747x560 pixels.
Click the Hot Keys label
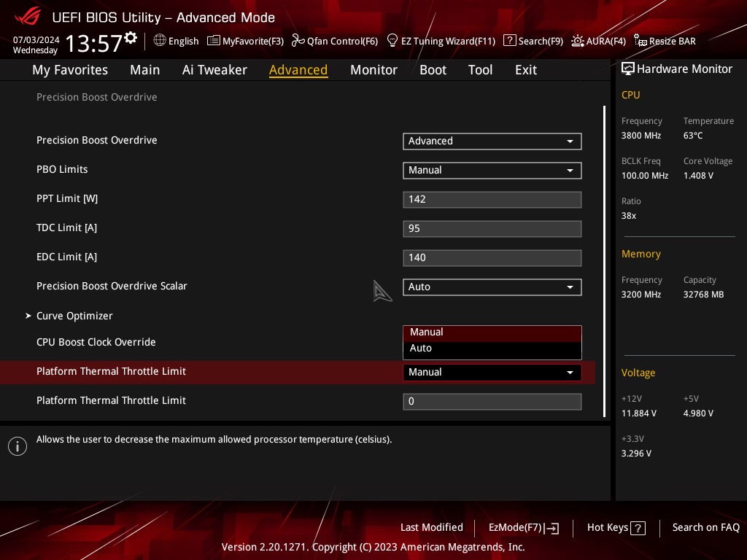[x=608, y=528]
